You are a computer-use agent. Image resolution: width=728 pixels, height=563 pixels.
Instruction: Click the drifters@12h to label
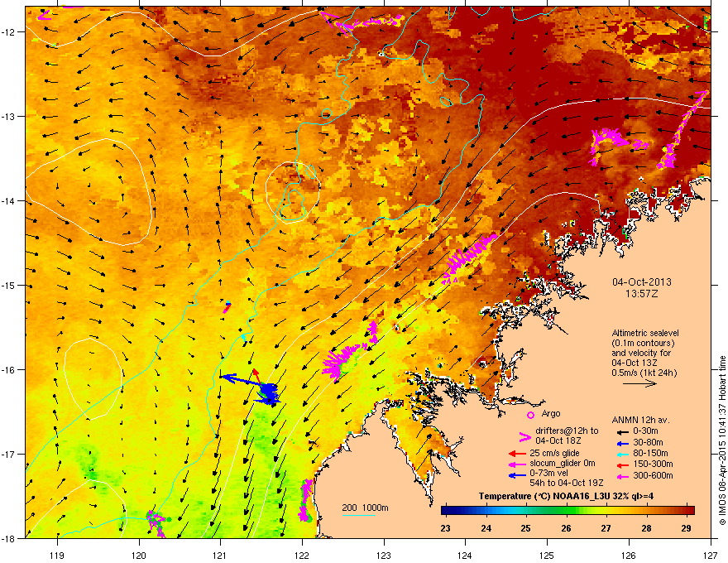click(567, 431)
